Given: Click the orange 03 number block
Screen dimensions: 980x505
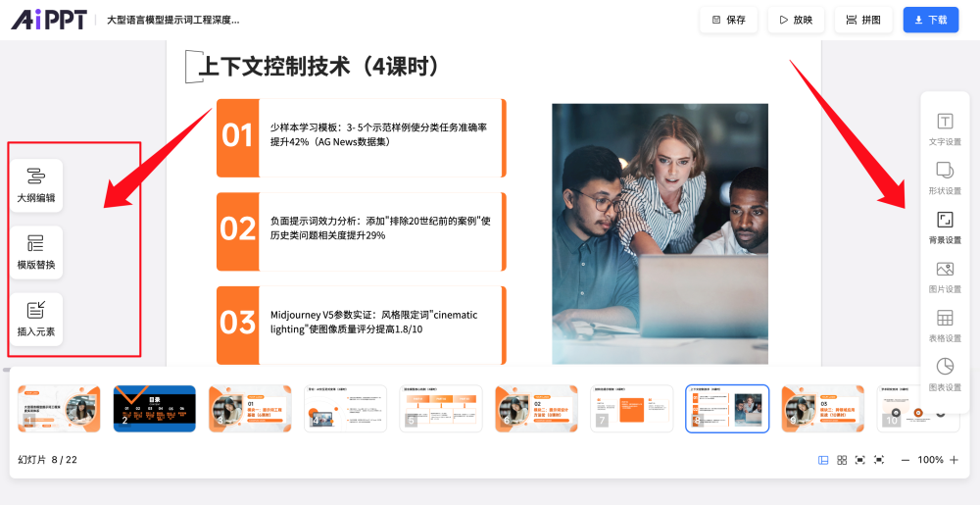Looking at the screenshot, I should click(x=237, y=325).
